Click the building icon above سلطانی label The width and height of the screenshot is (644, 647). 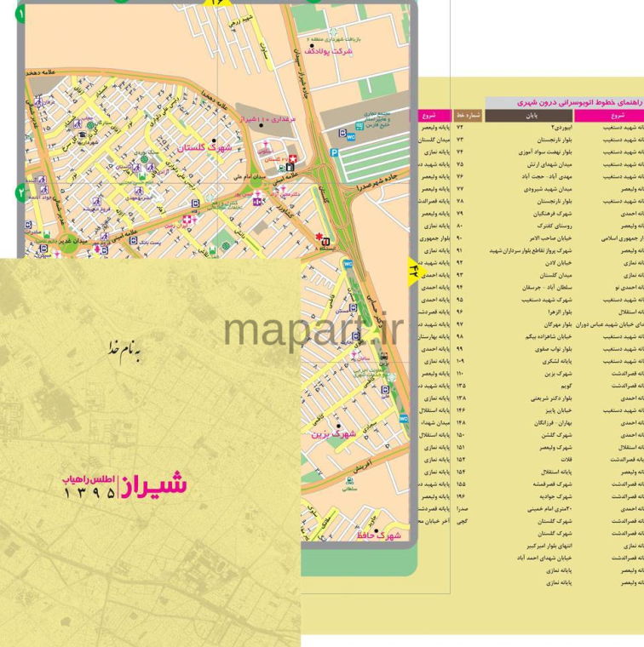tap(350, 480)
